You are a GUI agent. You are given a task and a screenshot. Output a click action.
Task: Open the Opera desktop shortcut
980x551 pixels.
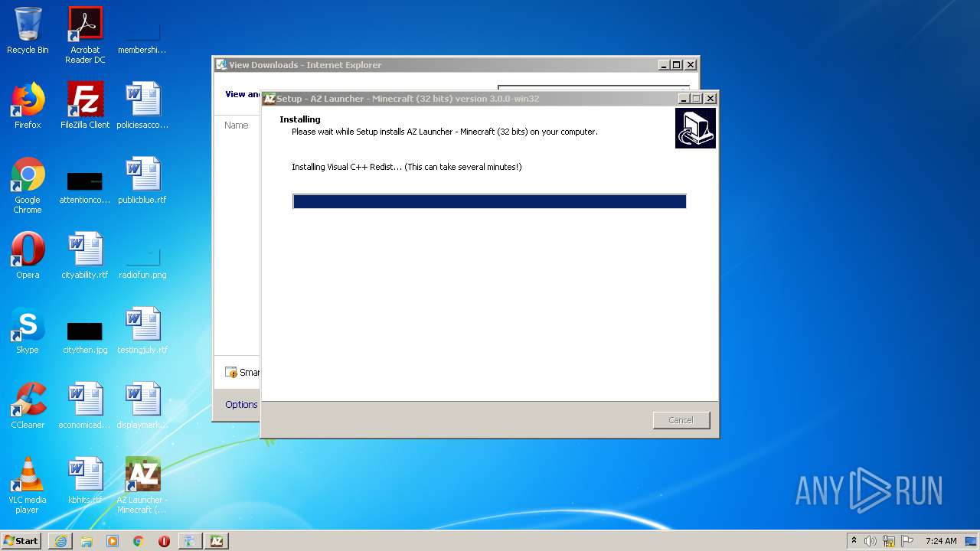point(28,256)
